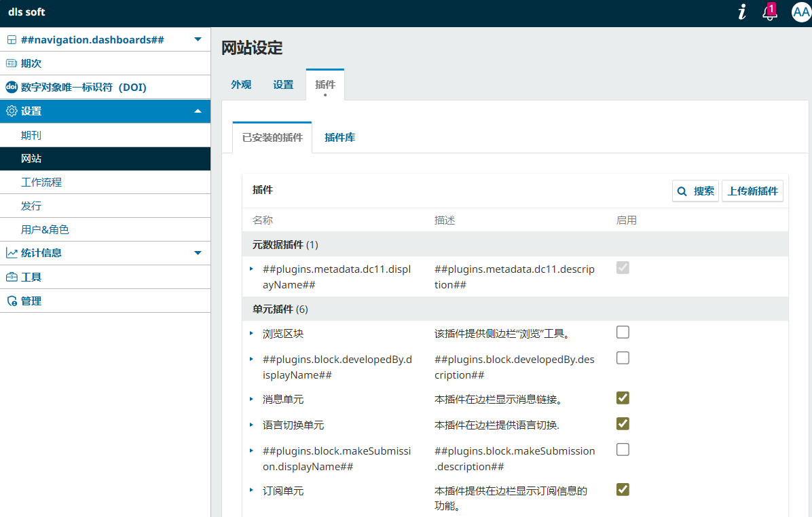This screenshot has height=517, width=812.
Task: Open 工作流程 settings in sidebar
Action: [x=105, y=182]
